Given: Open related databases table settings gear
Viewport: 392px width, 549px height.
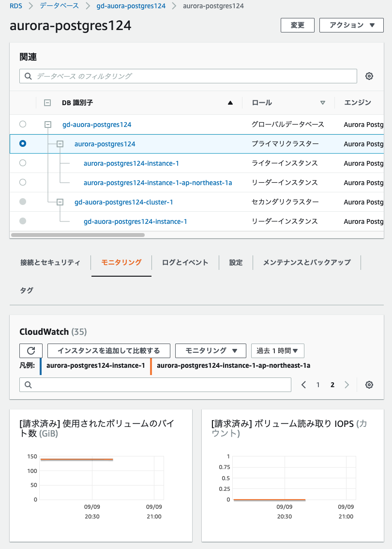Looking at the screenshot, I should coord(369,76).
